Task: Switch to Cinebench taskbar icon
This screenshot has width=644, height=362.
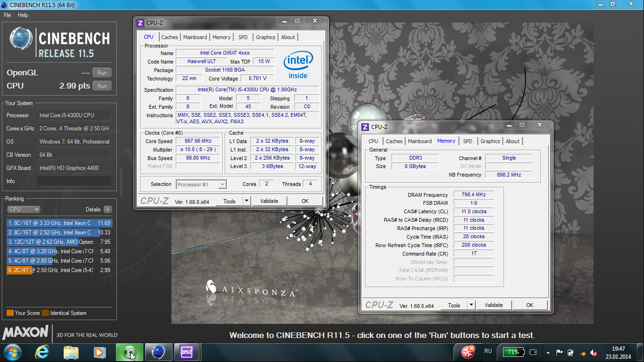Action: coord(158,352)
